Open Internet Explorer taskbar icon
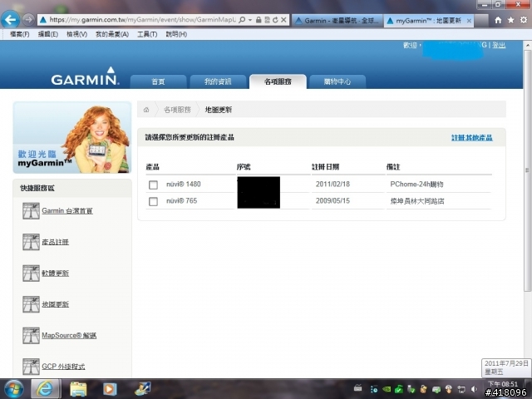This screenshot has width=532, height=399. 46,389
